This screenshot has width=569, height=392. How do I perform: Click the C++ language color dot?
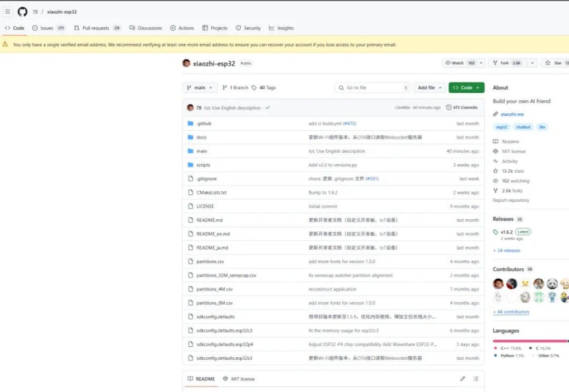(495, 348)
